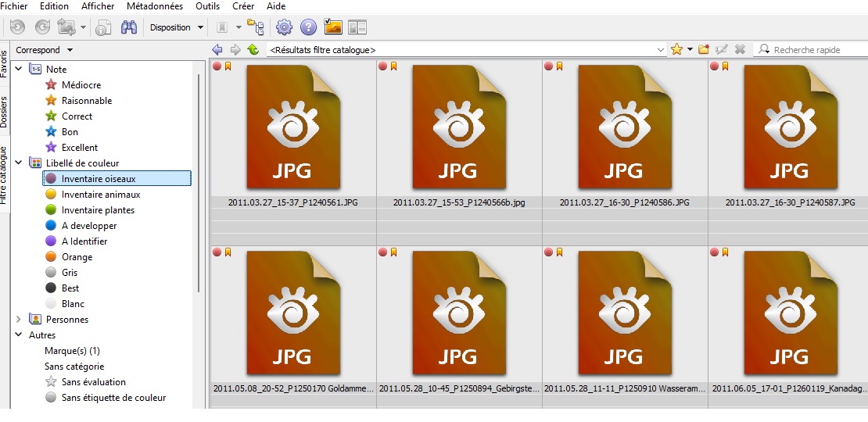Image resolution: width=868 pixels, height=422 pixels.
Task: Open the Disposition dropdown
Action: 177,27
